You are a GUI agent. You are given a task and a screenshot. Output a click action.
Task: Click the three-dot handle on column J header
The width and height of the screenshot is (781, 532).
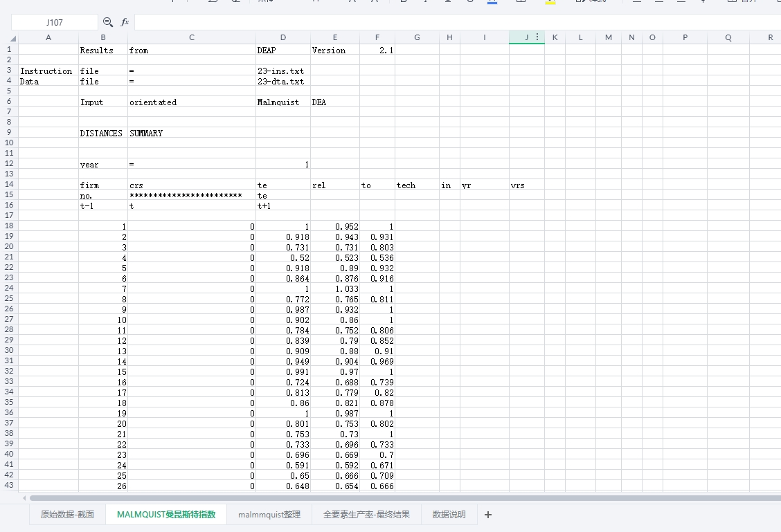(x=537, y=37)
